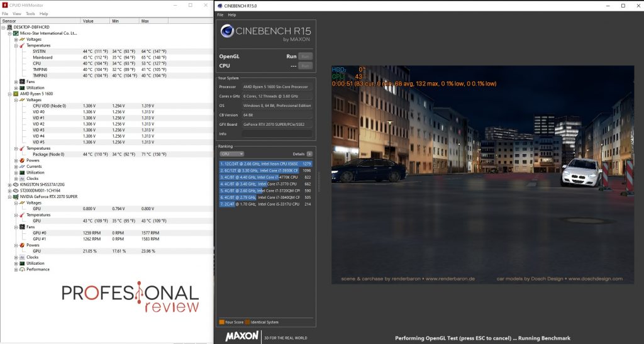
Task: Click the AMD Ryzen 5 1600 chip icon
Action: (16, 94)
